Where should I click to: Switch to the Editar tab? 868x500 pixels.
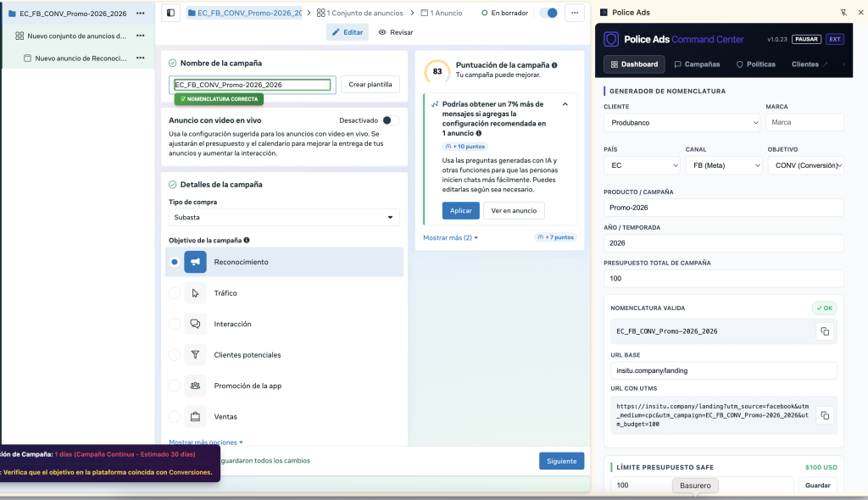click(x=348, y=32)
